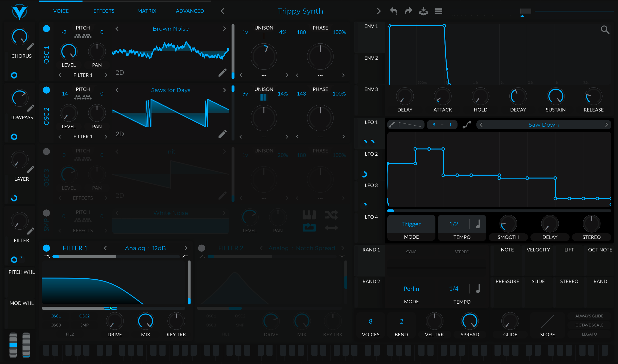Toggle Filter 1 power button
618x364 pixels.
(x=47, y=248)
